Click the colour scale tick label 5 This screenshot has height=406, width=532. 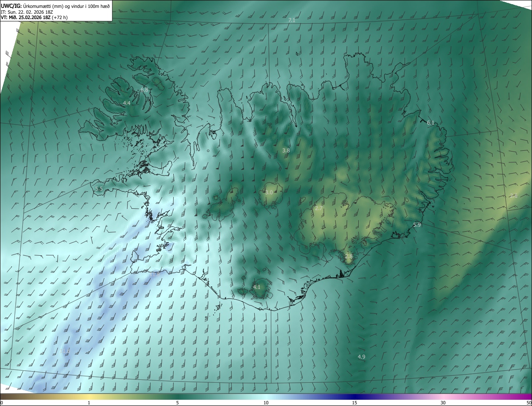(x=177, y=403)
